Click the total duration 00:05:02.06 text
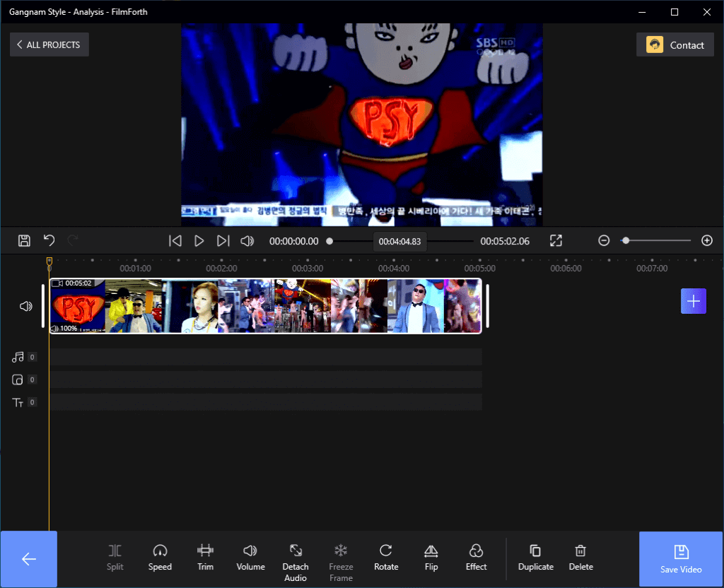The height and width of the screenshot is (588, 724). 505,241
